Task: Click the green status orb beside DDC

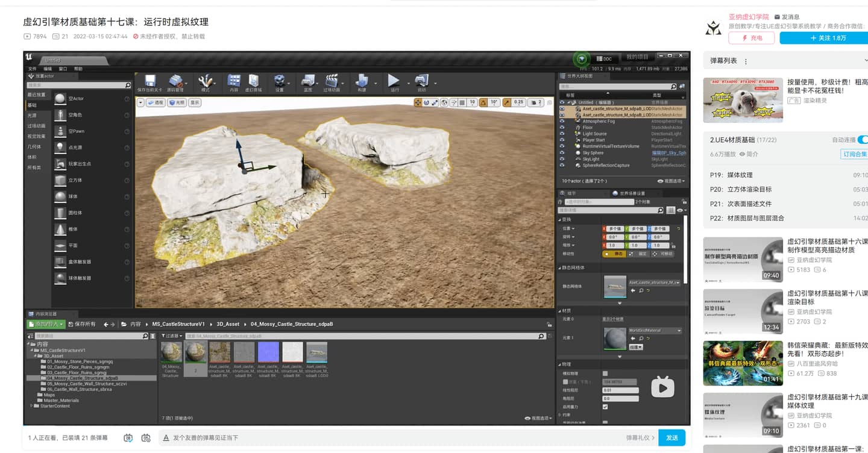Action: pyautogui.click(x=582, y=58)
